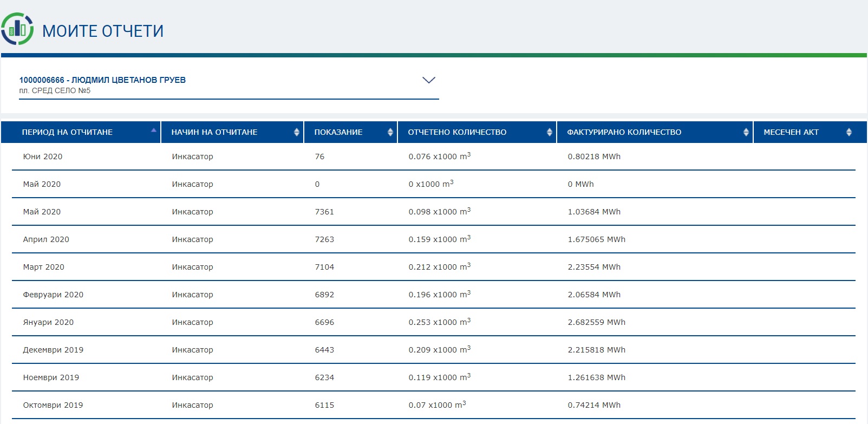The height and width of the screenshot is (424, 868).
Task: Click sort arrows on Показание column
Action: coord(390,132)
